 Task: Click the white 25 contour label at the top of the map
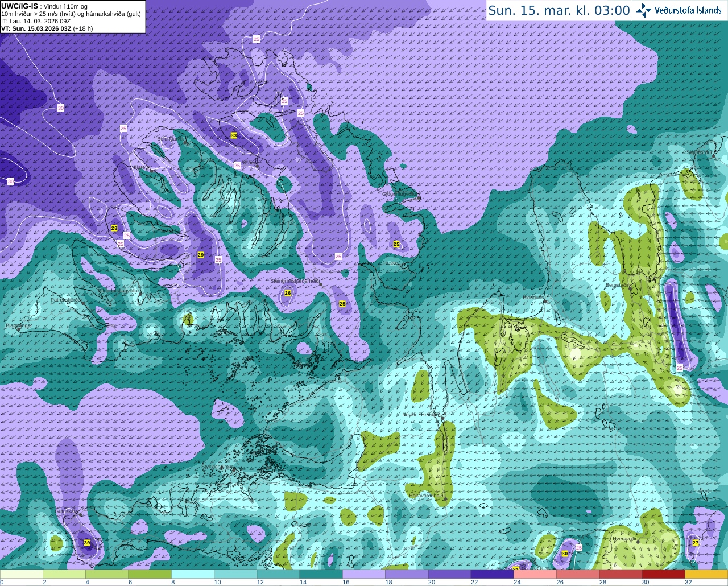click(257, 39)
